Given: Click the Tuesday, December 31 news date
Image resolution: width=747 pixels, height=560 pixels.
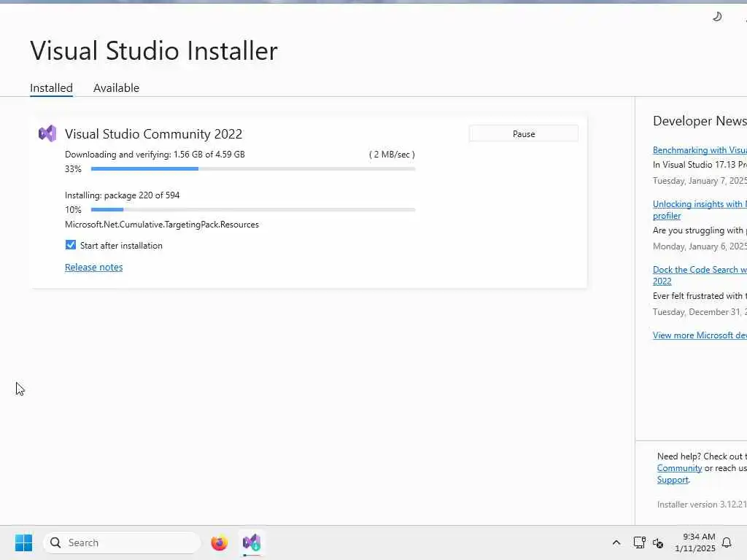Looking at the screenshot, I should pyautogui.click(x=700, y=312).
